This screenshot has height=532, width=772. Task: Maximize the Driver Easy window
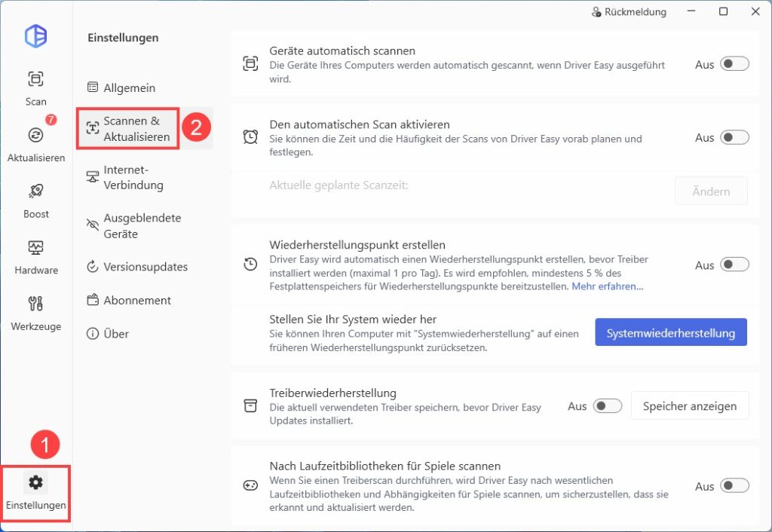[x=723, y=11]
